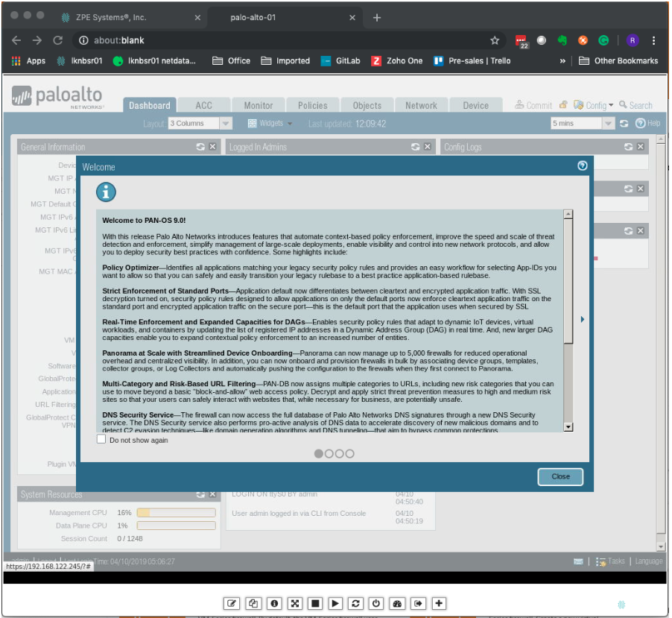Screen dimensions: 672x618
Task: Open the user profile avatar R
Action: pyautogui.click(x=633, y=40)
